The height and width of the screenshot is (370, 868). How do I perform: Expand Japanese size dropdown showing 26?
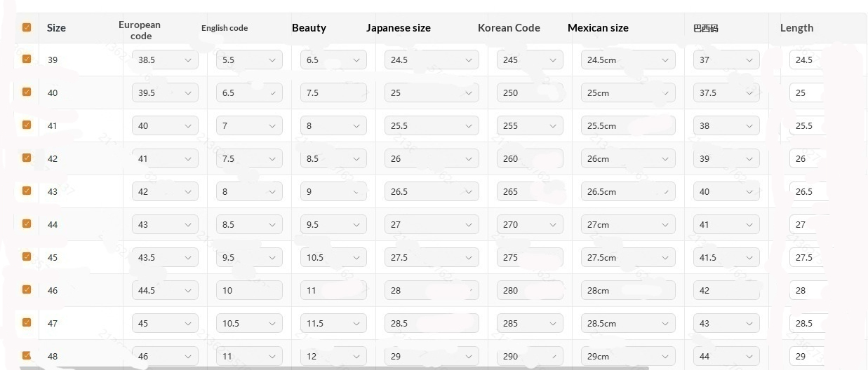[432, 159]
